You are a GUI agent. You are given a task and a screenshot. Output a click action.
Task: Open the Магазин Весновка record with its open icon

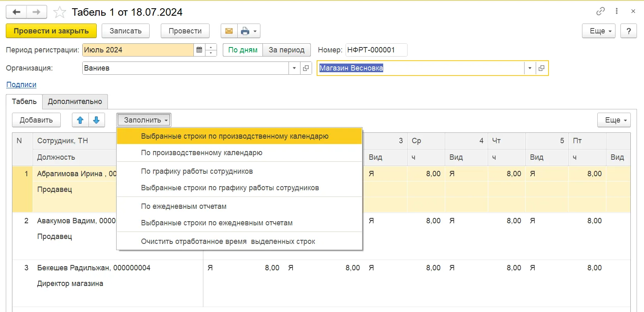pos(541,68)
